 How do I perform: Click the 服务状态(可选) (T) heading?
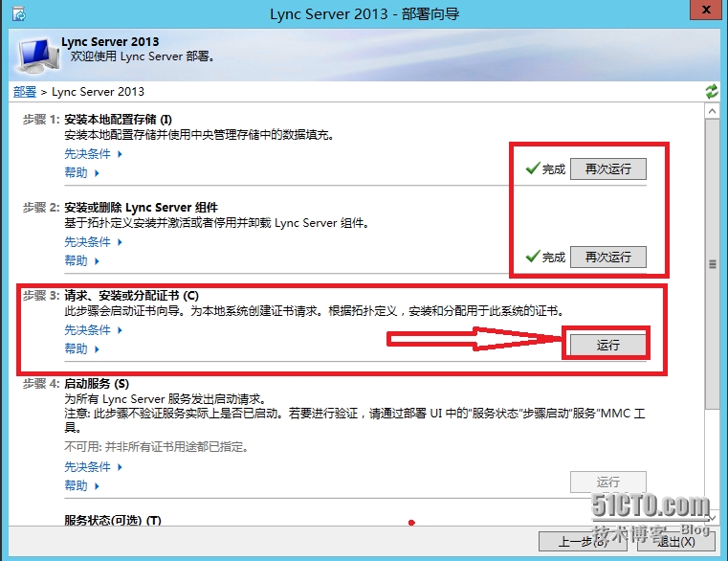click(113, 520)
